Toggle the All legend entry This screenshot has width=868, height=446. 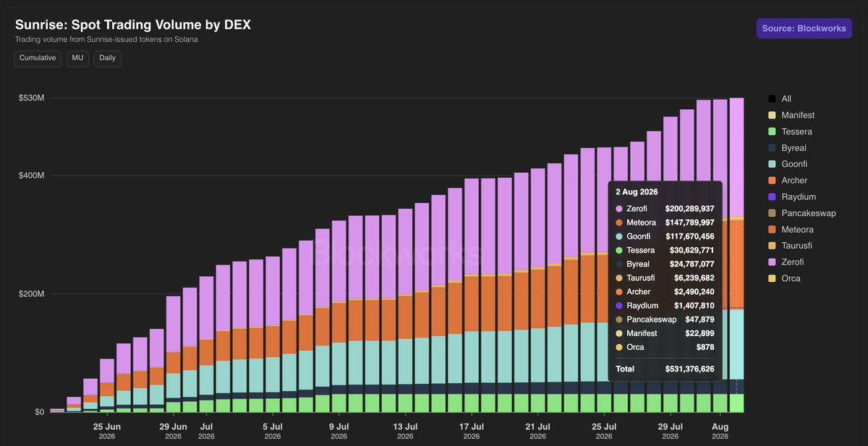click(780, 99)
